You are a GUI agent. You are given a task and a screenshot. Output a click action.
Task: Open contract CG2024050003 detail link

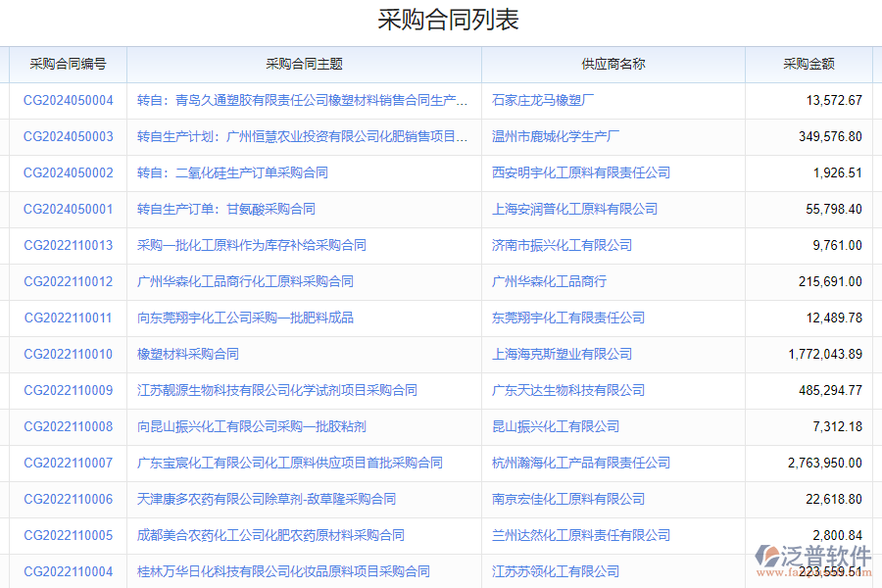66,136
